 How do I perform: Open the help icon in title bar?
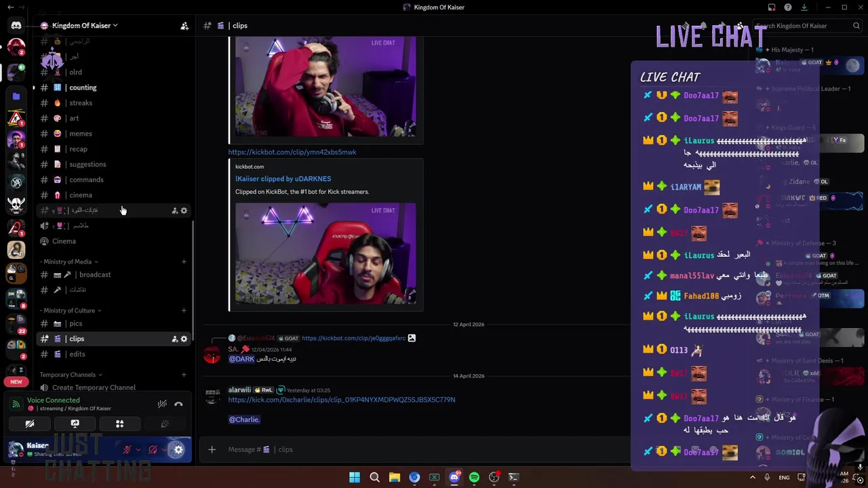coord(788,7)
